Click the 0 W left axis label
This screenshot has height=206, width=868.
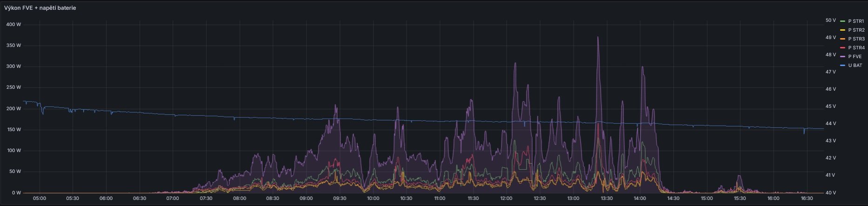16,193
